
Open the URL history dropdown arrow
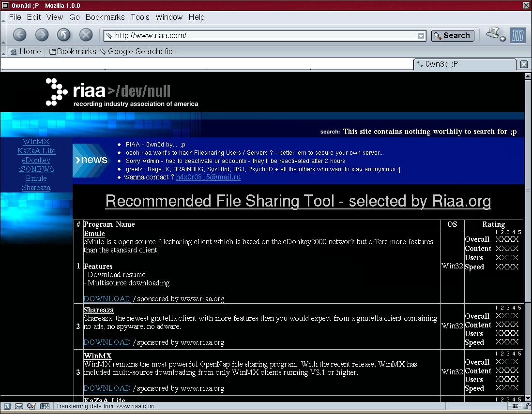[x=421, y=36]
